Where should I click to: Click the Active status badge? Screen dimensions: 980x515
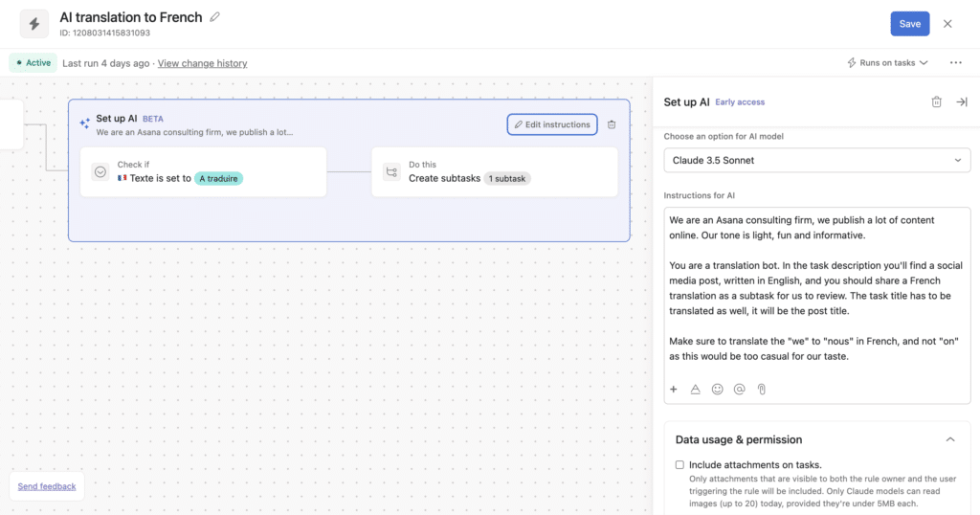pyautogui.click(x=33, y=63)
